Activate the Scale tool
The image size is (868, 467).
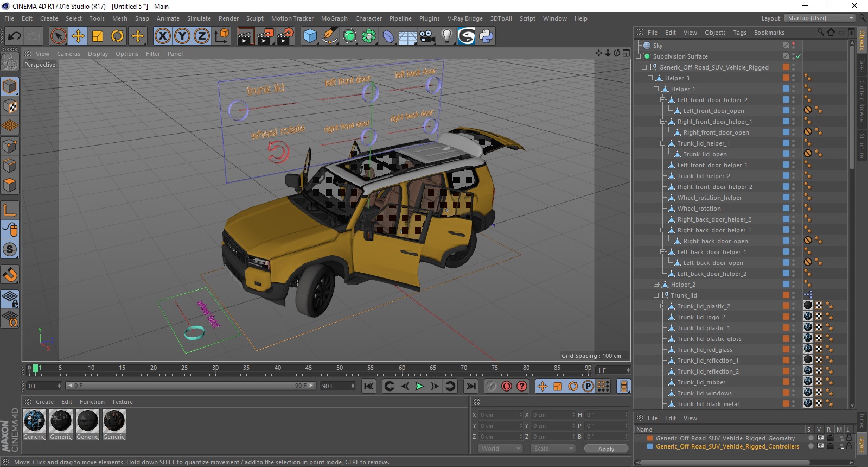pyautogui.click(x=98, y=36)
